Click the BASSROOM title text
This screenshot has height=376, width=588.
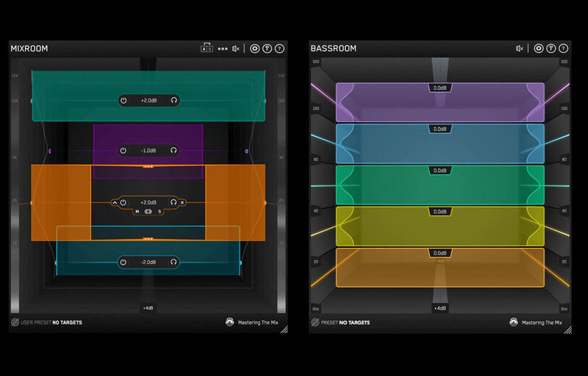(x=334, y=49)
